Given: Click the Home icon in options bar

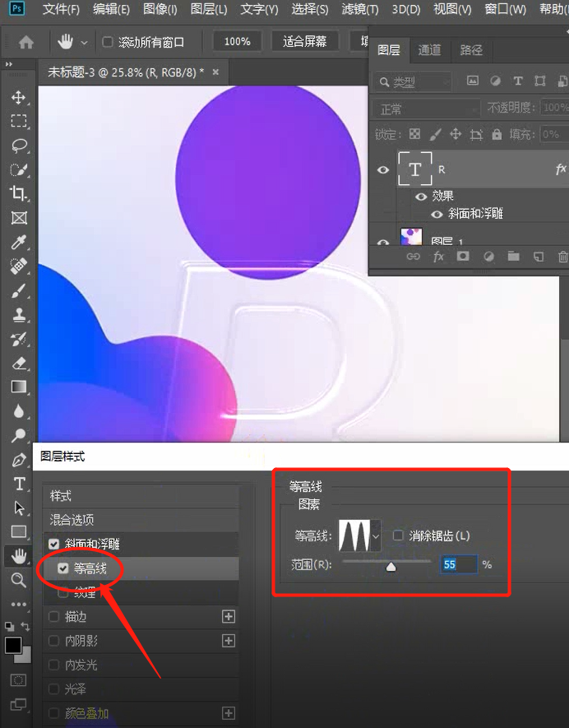Looking at the screenshot, I should (x=26, y=43).
